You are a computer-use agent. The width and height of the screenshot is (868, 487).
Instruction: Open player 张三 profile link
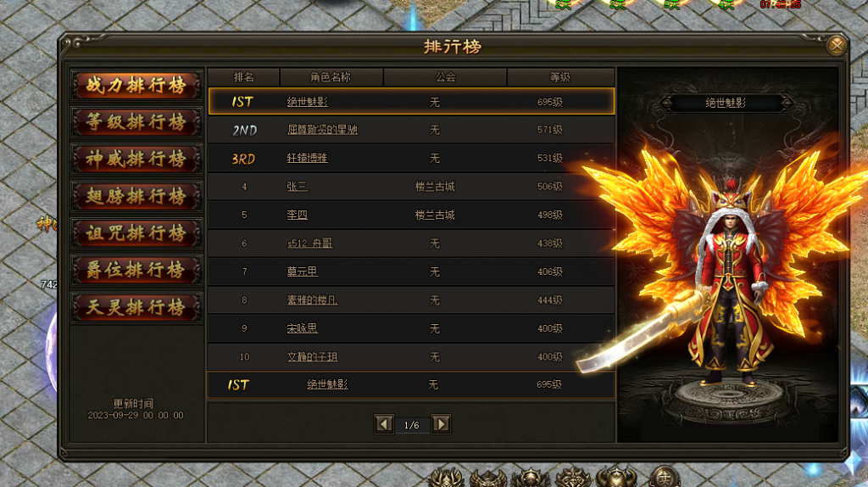pyautogui.click(x=298, y=187)
